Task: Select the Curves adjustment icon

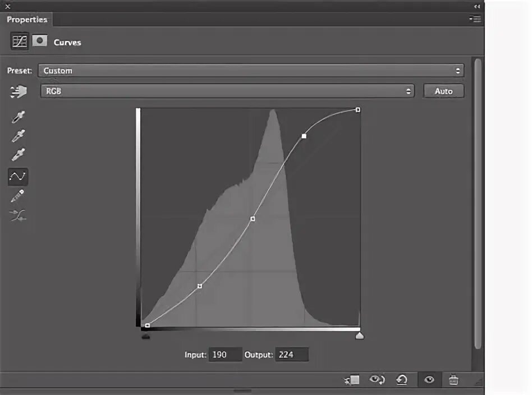Action: [x=19, y=42]
